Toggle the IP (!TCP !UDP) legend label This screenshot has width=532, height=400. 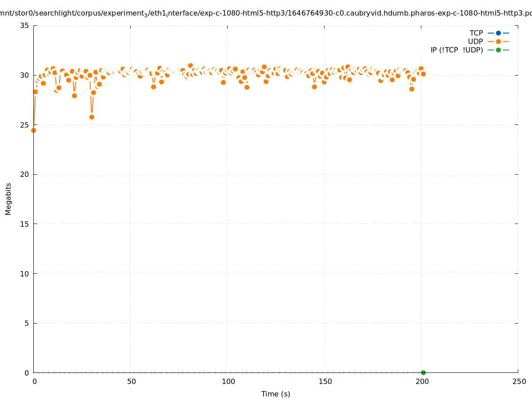[456, 50]
